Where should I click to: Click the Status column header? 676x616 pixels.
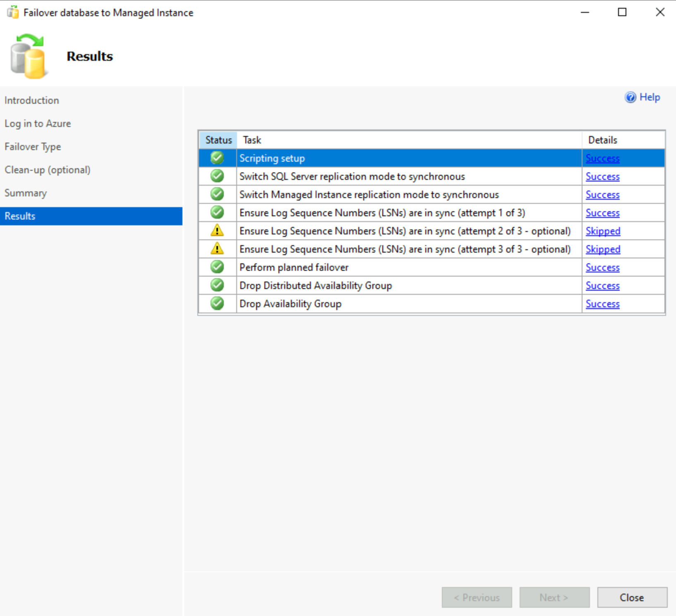coord(218,140)
